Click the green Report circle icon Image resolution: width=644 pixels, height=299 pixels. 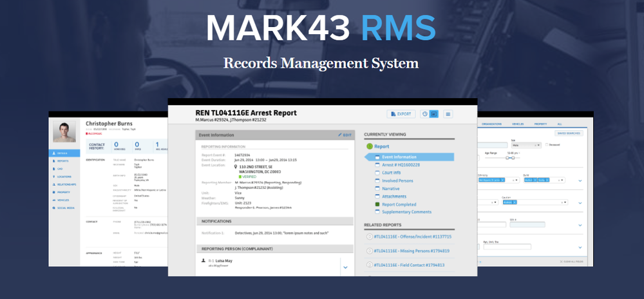point(369,146)
